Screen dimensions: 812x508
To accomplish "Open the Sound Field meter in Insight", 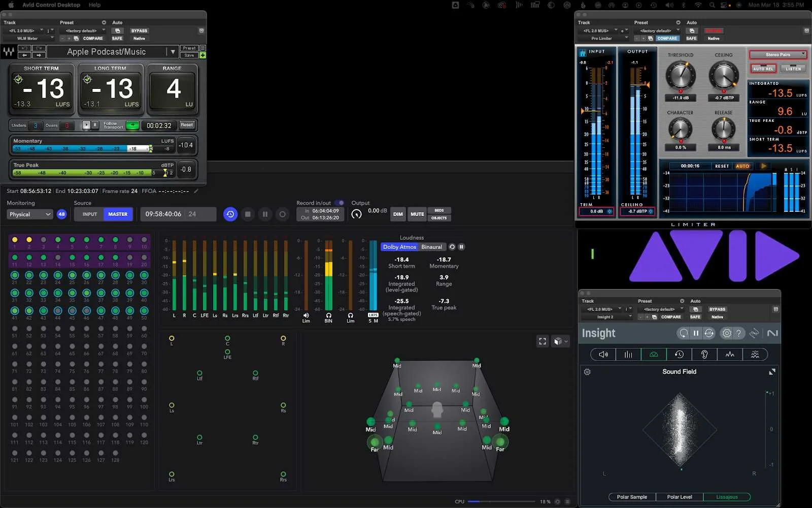I will click(653, 354).
